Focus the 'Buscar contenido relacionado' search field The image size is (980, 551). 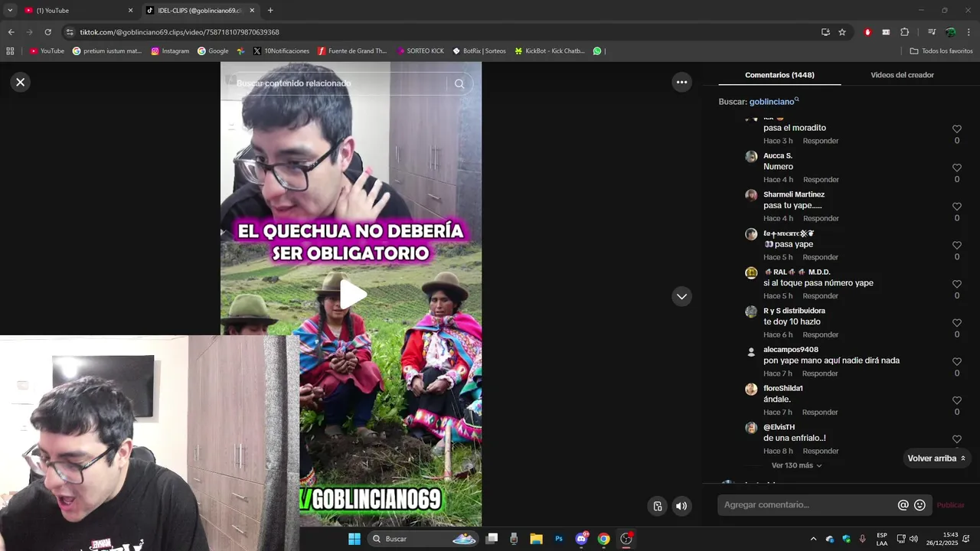click(341, 83)
